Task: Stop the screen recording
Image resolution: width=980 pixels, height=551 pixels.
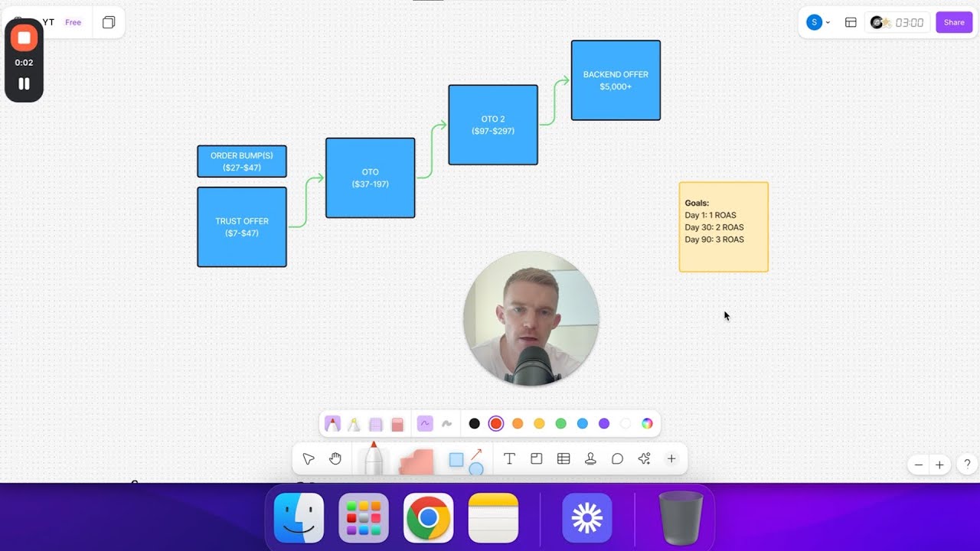Action: coord(24,37)
